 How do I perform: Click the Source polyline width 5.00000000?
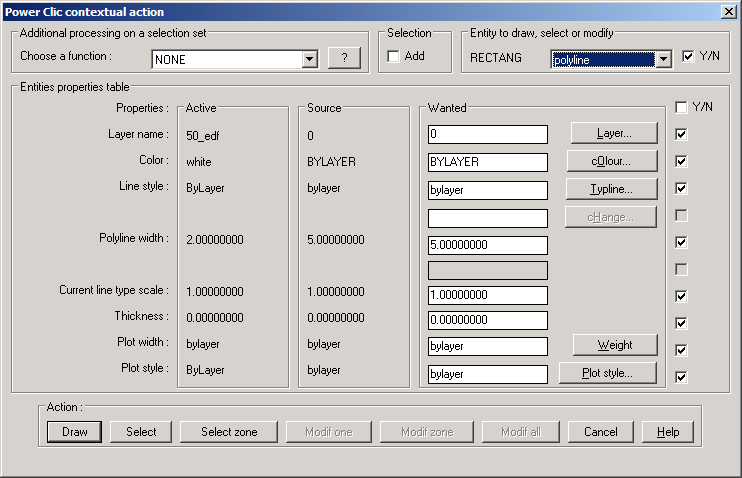point(336,239)
